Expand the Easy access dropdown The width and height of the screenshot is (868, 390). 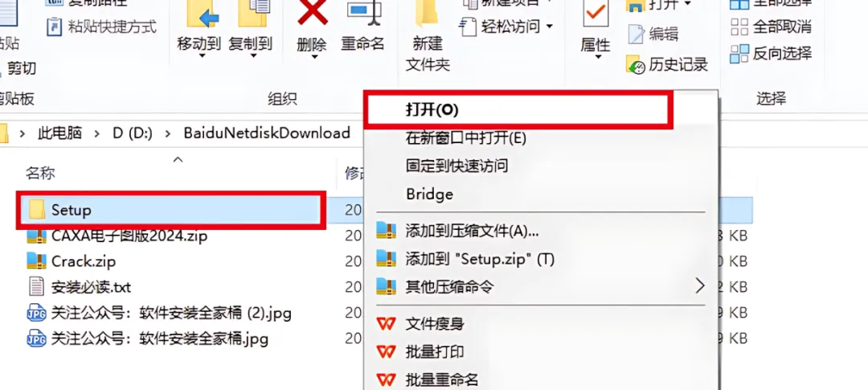(x=549, y=26)
